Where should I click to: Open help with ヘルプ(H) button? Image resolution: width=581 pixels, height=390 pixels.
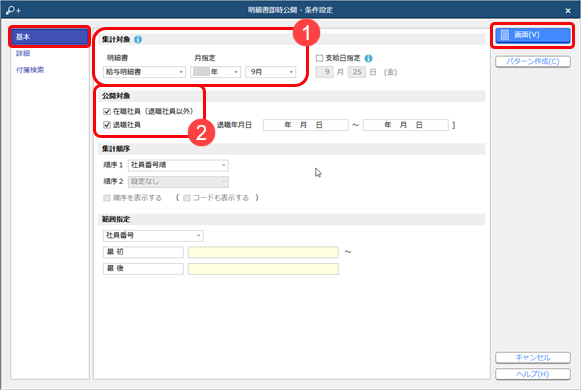[x=533, y=374]
